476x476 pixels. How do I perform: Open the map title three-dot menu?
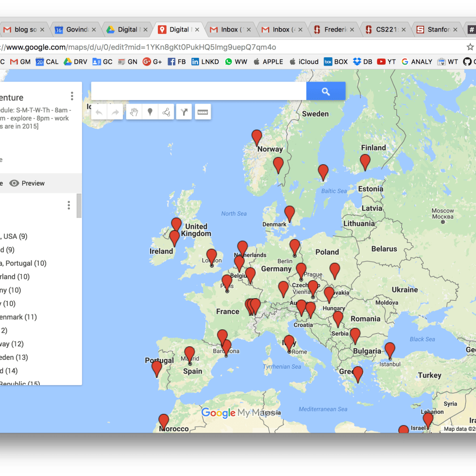click(x=72, y=96)
